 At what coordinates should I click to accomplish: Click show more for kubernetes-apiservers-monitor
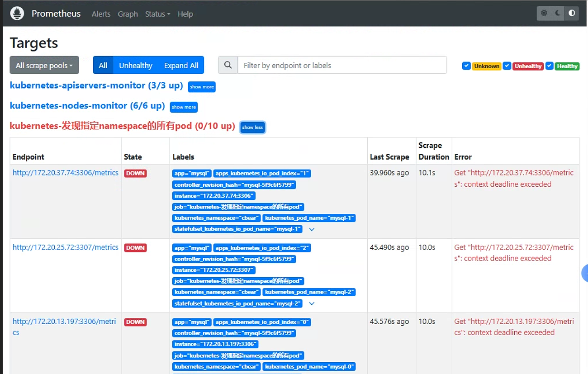pyautogui.click(x=202, y=87)
